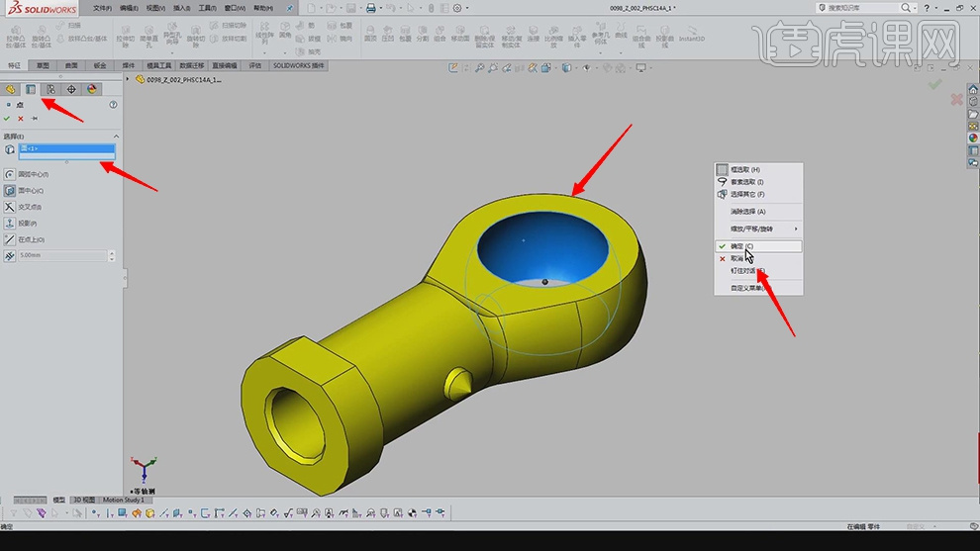Image resolution: width=980 pixels, height=551 pixels.
Task: Choose 确定 (C) in the context menu
Action: [x=741, y=245]
